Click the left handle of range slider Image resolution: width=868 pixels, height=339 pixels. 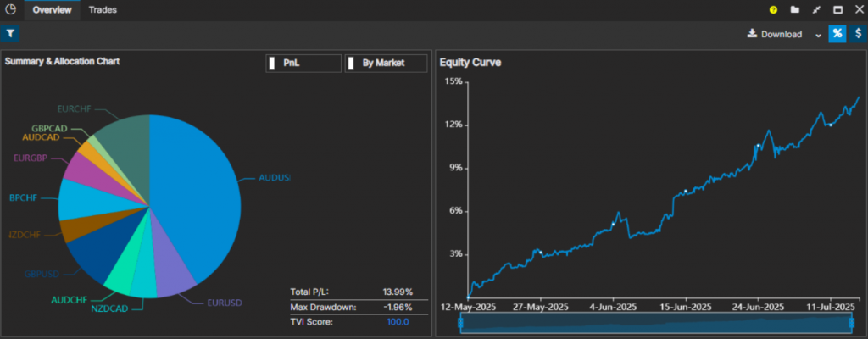point(460,322)
